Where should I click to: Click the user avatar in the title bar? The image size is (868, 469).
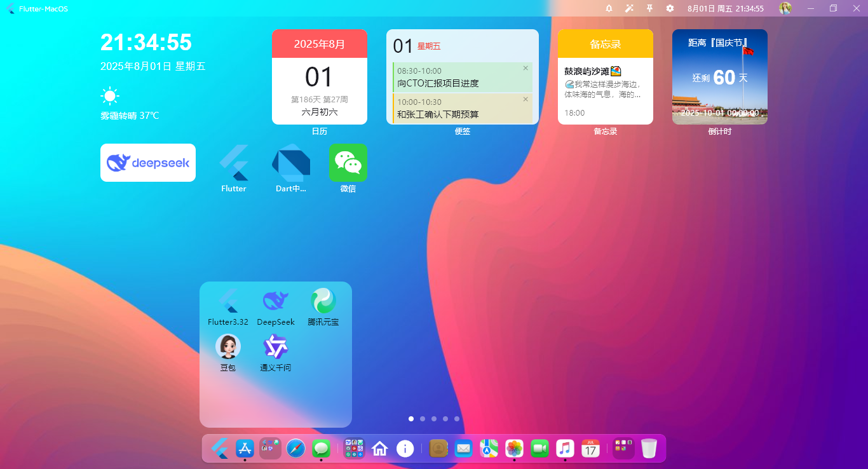(785, 8)
